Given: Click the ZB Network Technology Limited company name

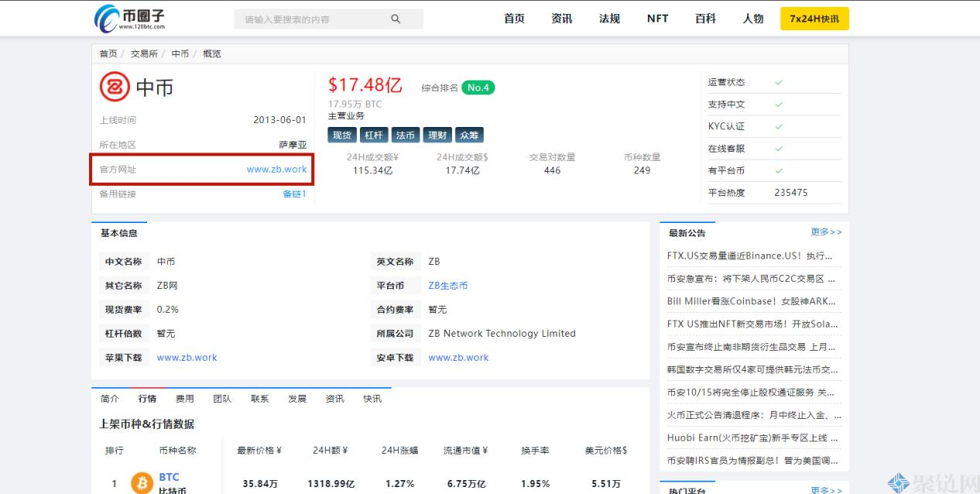Looking at the screenshot, I should (x=502, y=334).
